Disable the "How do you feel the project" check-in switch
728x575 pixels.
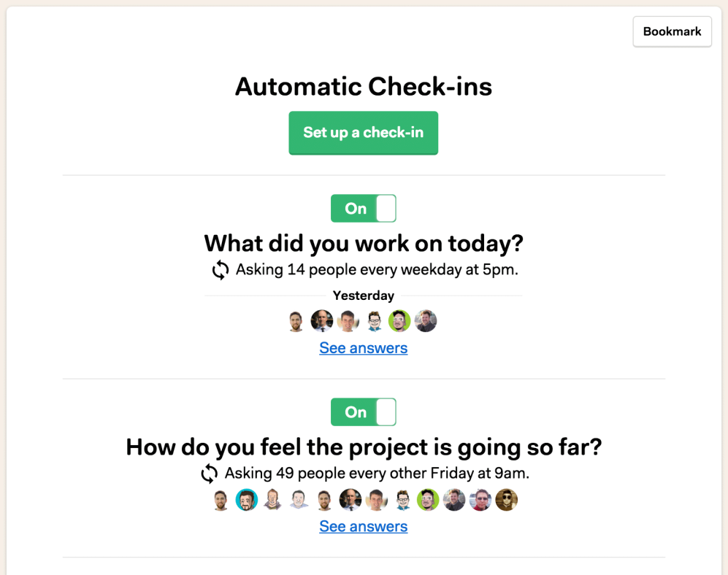pyautogui.click(x=363, y=412)
